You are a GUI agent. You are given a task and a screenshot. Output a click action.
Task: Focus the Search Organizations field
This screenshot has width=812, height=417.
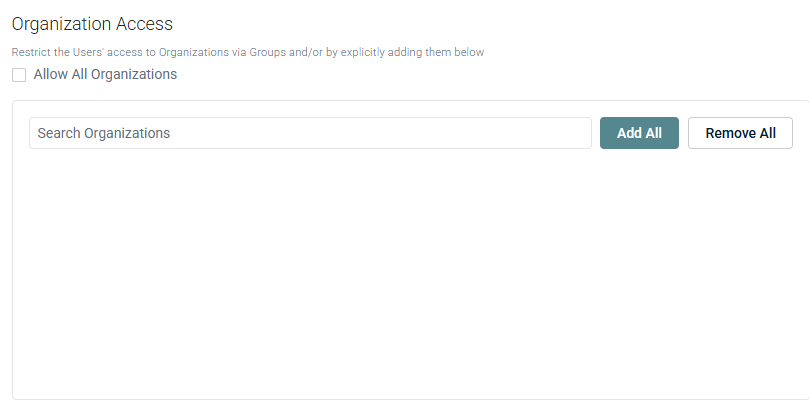pyautogui.click(x=310, y=133)
